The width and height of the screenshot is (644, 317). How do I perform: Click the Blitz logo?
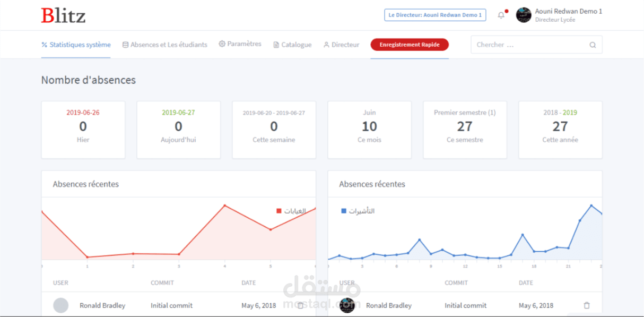[x=63, y=15]
